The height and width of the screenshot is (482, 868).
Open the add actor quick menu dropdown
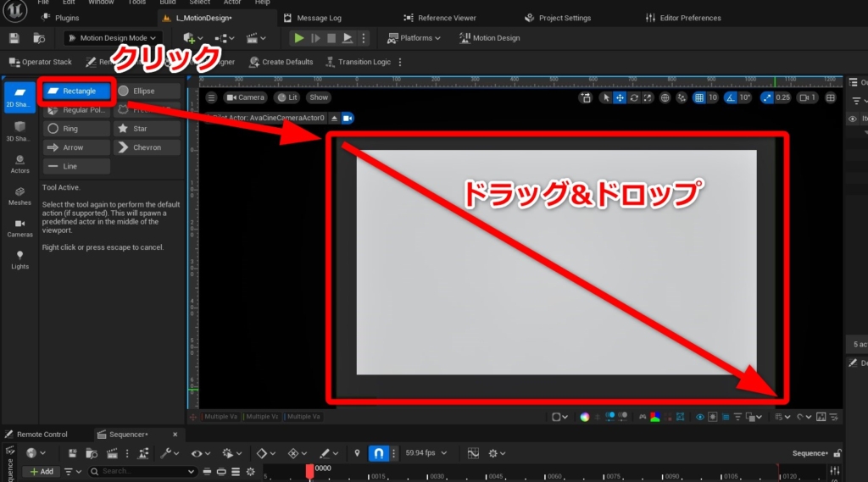pos(192,38)
